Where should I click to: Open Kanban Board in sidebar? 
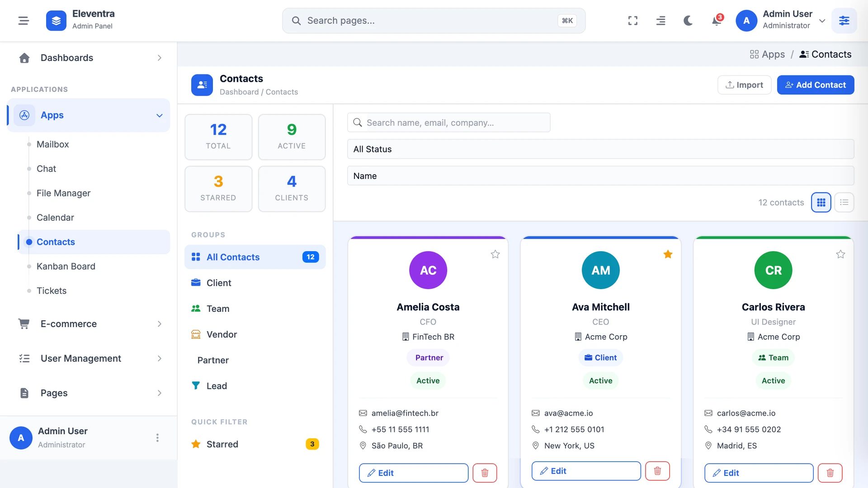click(x=66, y=267)
